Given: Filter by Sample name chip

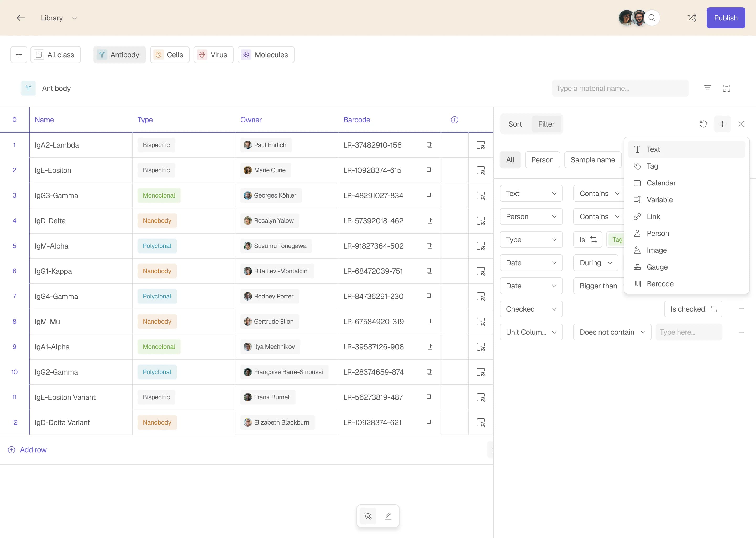Looking at the screenshot, I should pyautogui.click(x=592, y=160).
